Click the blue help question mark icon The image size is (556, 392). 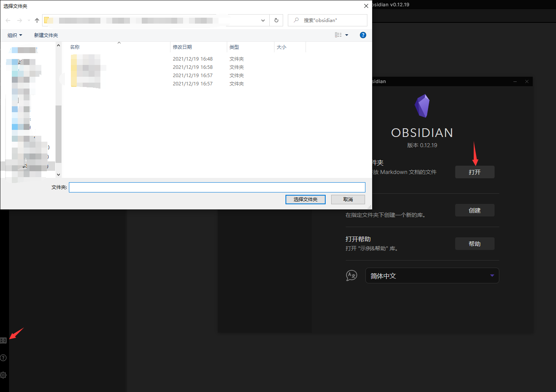click(363, 35)
